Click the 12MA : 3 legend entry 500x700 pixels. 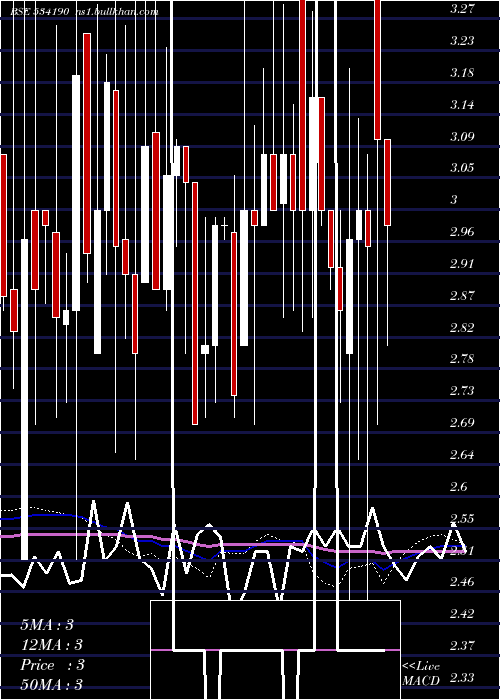(51, 645)
